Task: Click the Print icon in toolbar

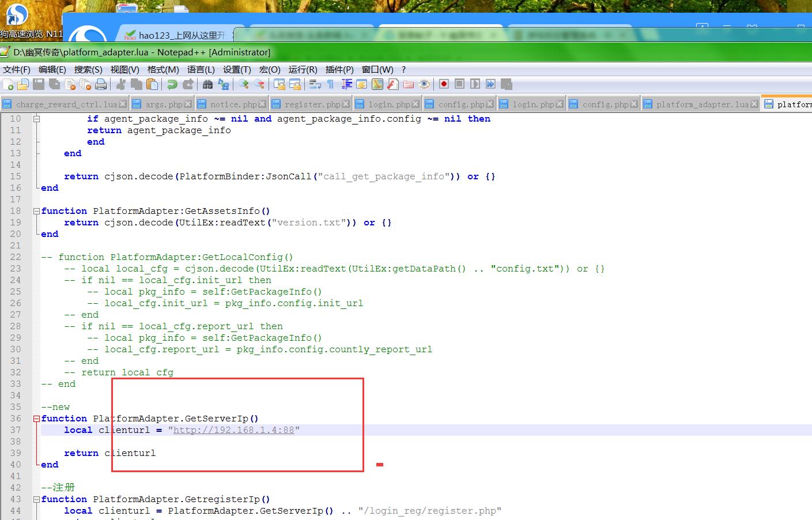Action: pos(101,85)
